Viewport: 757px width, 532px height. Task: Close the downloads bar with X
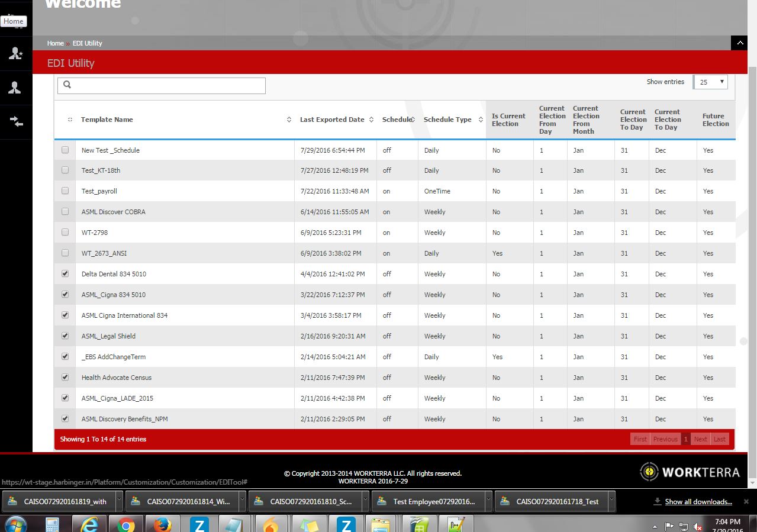746,501
